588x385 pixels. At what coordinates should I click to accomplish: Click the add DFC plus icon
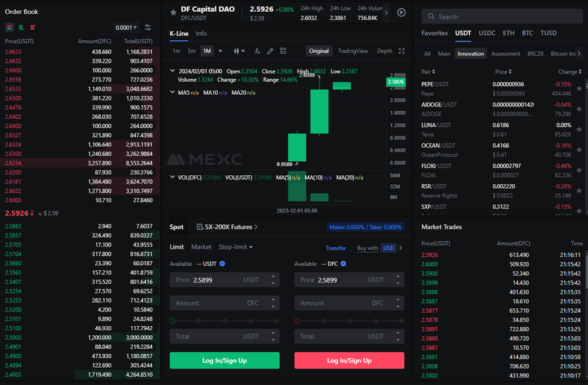(x=343, y=264)
